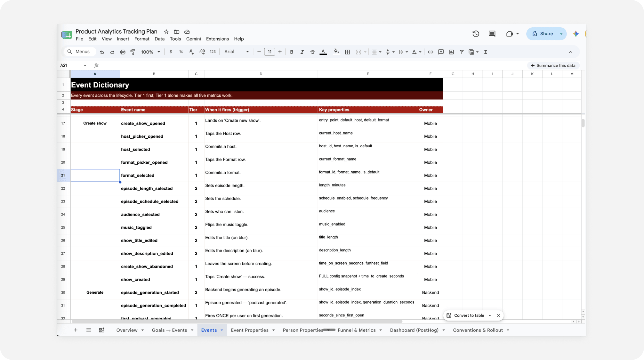Screen dimensions: 644x360
Task: Open the Extensions menu
Action: 217,39
